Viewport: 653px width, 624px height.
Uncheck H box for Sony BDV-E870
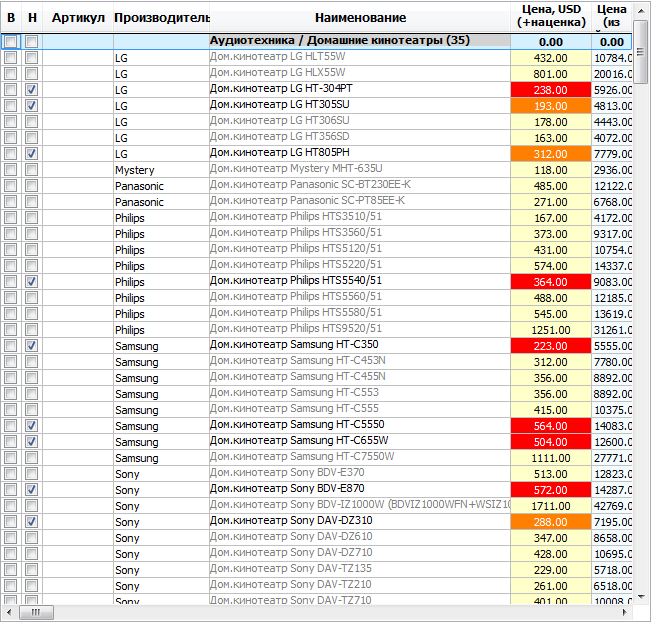pos(32,489)
